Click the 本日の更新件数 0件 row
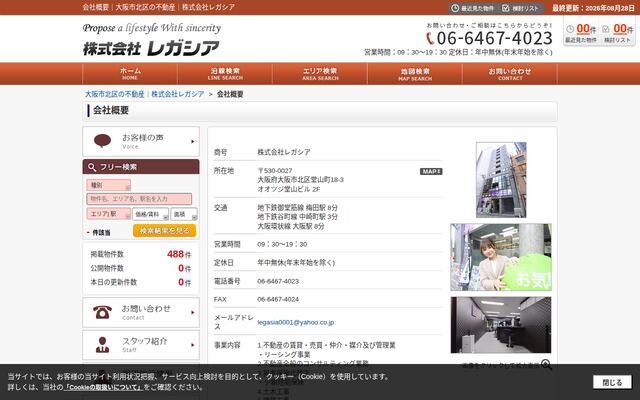 (141, 282)
